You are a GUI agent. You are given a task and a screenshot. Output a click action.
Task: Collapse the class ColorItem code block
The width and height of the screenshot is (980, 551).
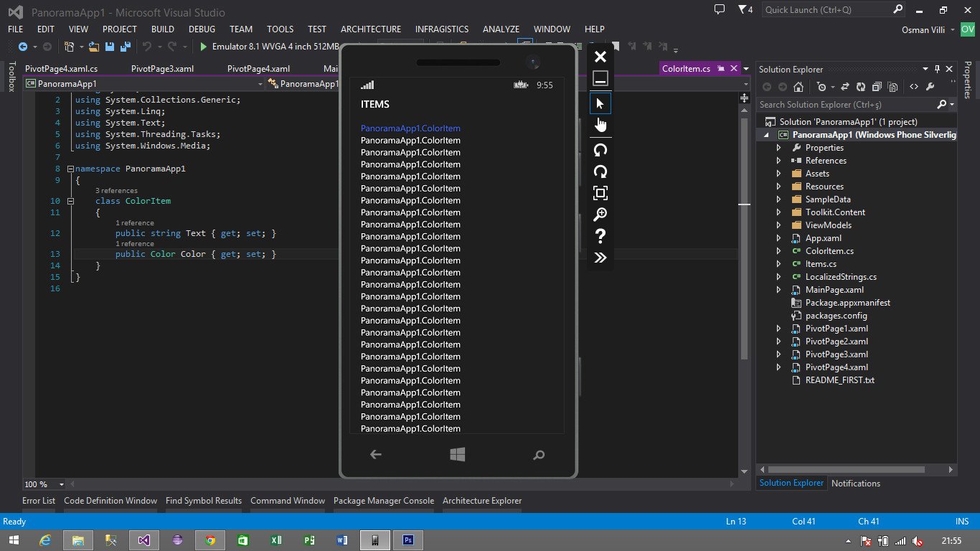(x=70, y=201)
